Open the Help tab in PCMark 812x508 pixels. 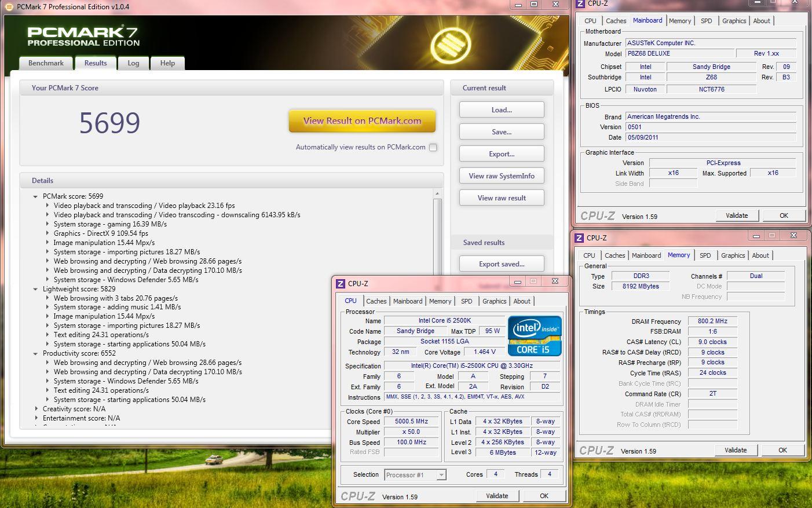[168, 63]
